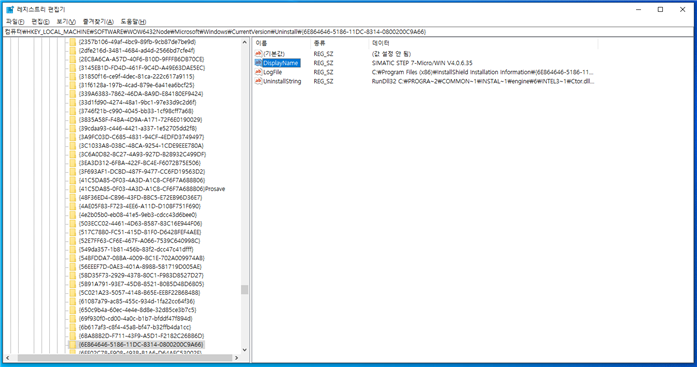Open the 파일(F) menu

click(x=15, y=22)
